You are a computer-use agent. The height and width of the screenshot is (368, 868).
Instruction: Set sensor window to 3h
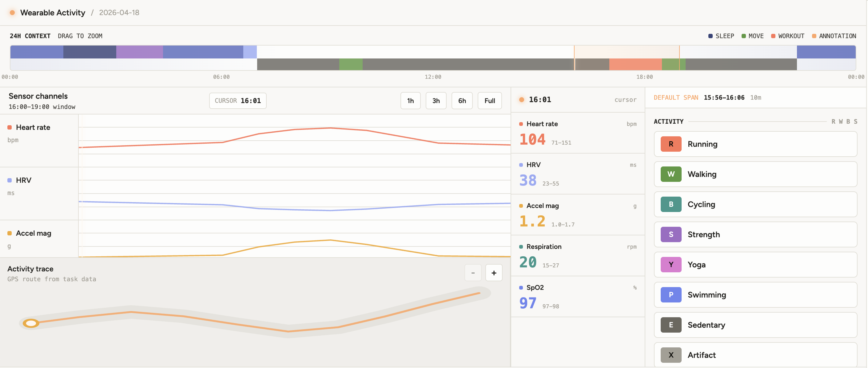tap(436, 101)
